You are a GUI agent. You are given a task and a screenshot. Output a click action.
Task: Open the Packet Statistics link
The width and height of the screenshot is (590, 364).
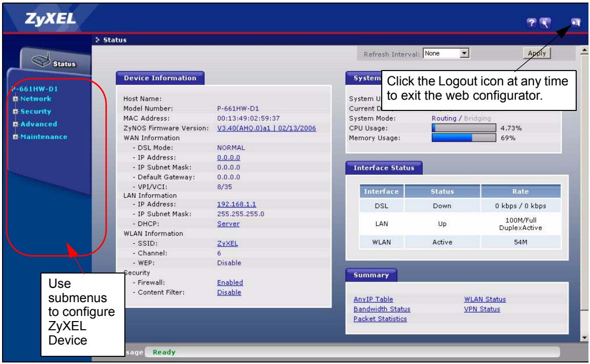click(380, 319)
